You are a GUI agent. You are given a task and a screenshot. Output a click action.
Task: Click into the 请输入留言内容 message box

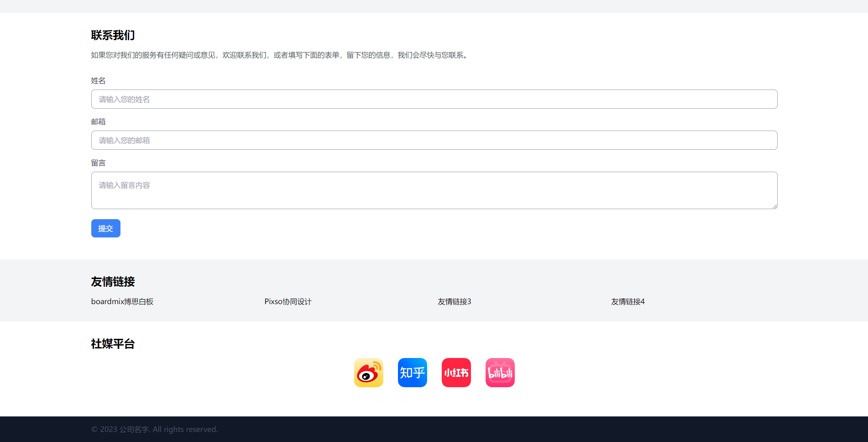click(x=434, y=190)
